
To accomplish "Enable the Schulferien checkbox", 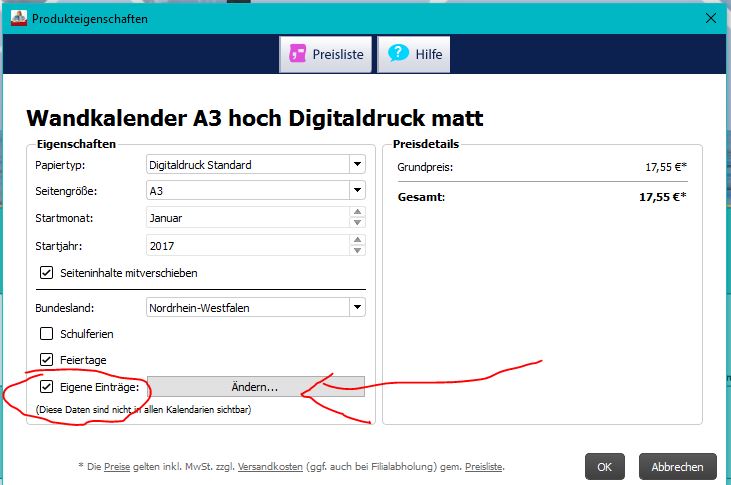I will pos(46,334).
